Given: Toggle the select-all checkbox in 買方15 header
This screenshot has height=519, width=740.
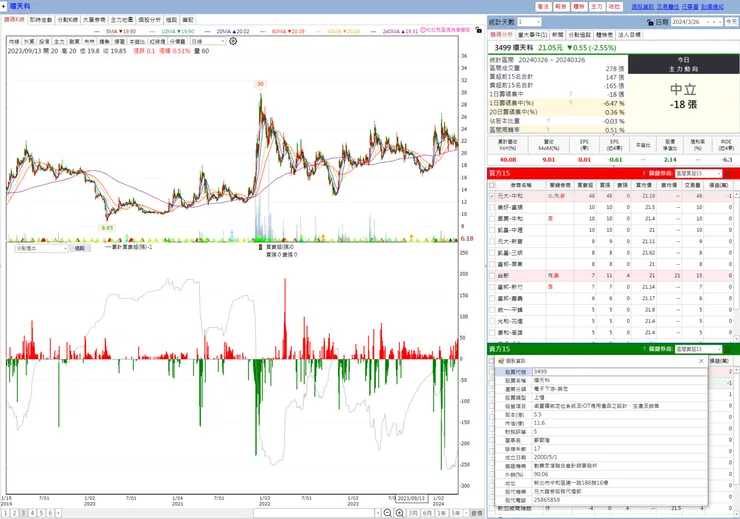Looking at the screenshot, I should coord(492,185).
